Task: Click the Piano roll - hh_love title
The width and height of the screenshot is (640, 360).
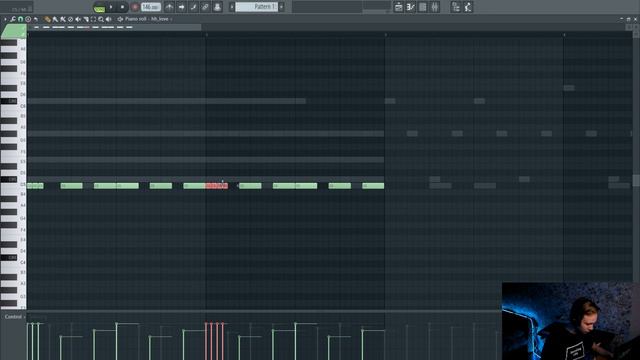Action: pos(147,19)
